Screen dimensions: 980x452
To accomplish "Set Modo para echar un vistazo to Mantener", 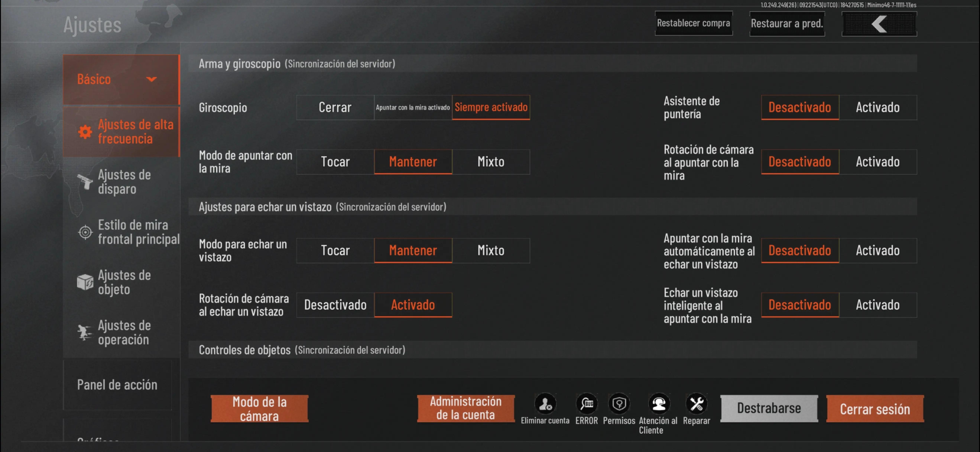I will (413, 251).
